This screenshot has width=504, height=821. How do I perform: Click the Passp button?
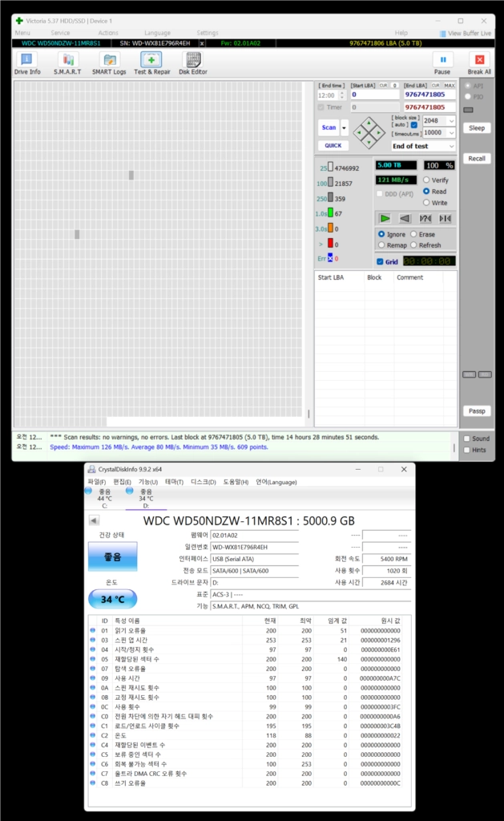(x=477, y=411)
